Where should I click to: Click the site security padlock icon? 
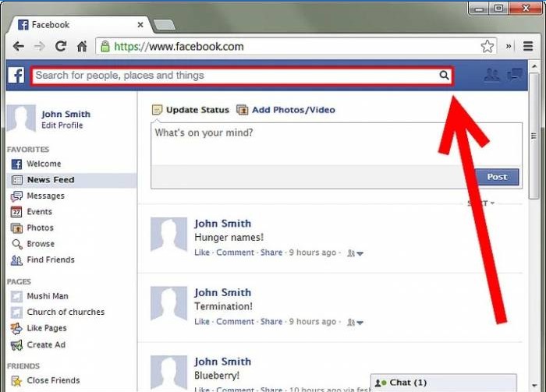(105, 46)
